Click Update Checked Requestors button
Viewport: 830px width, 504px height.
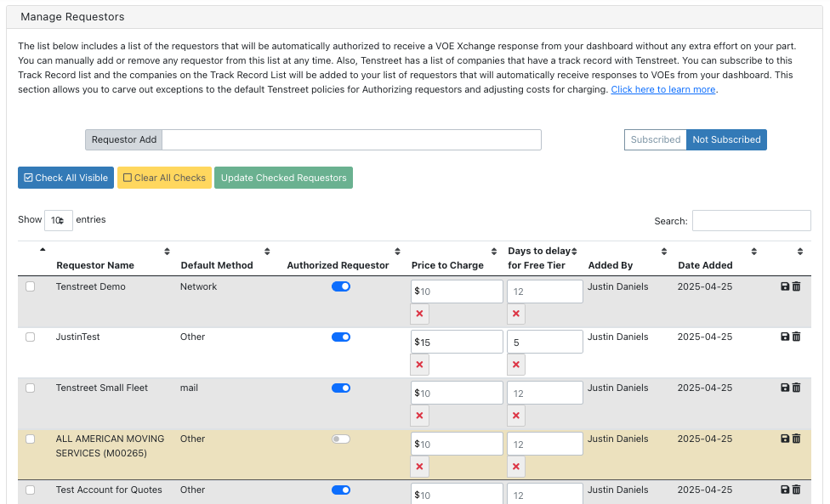click(283, 178)
